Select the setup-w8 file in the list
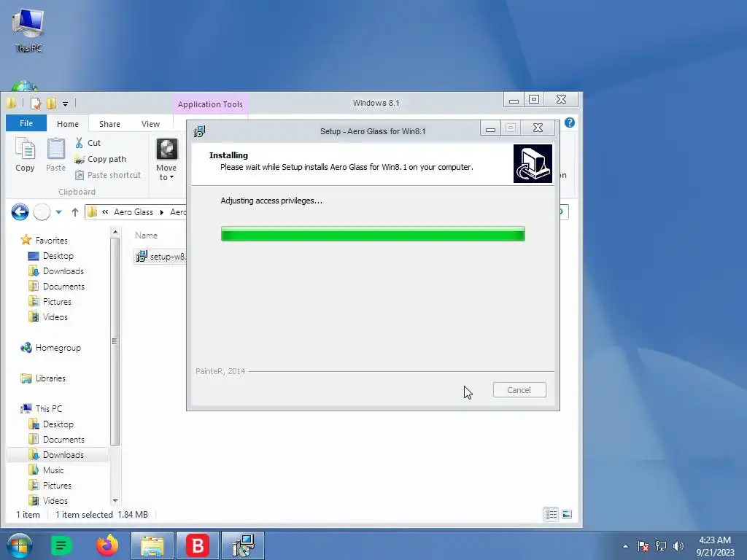 pos(161,257)
